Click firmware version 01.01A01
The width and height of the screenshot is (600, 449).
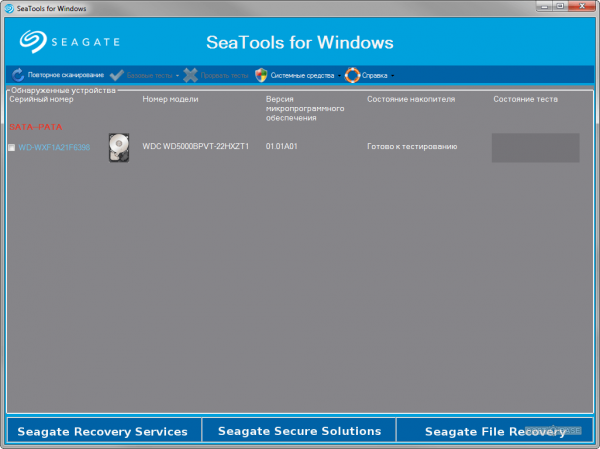[x=282, y=146]
